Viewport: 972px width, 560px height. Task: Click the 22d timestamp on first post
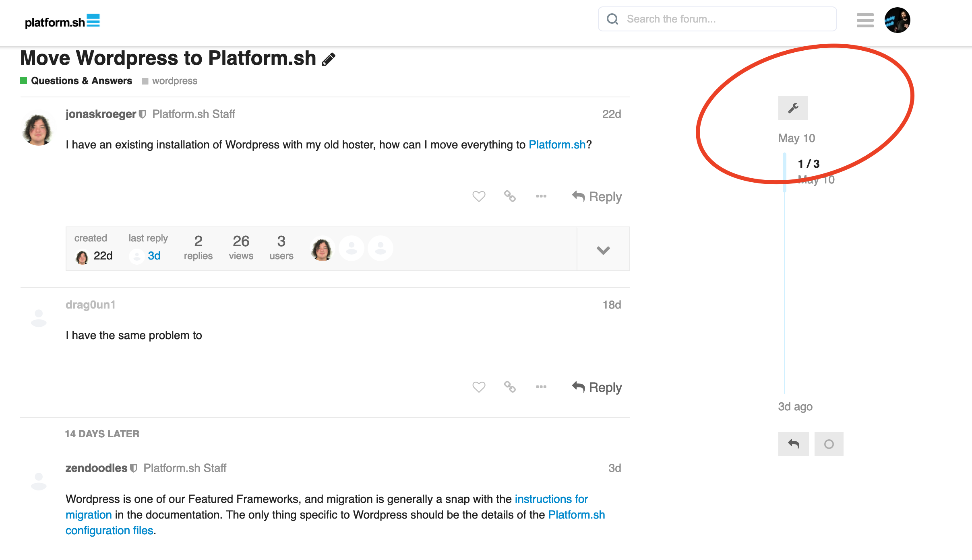coord(612,114)
